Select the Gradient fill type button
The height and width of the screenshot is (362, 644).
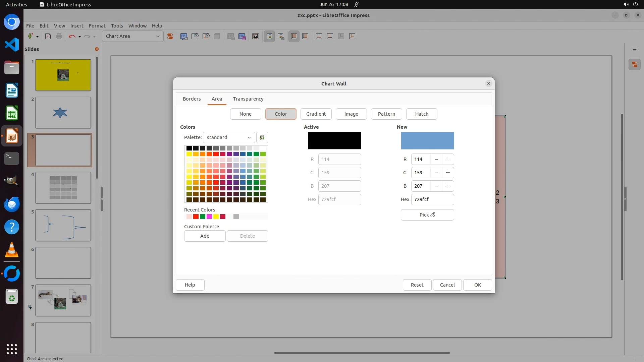(x=316, y=114)
